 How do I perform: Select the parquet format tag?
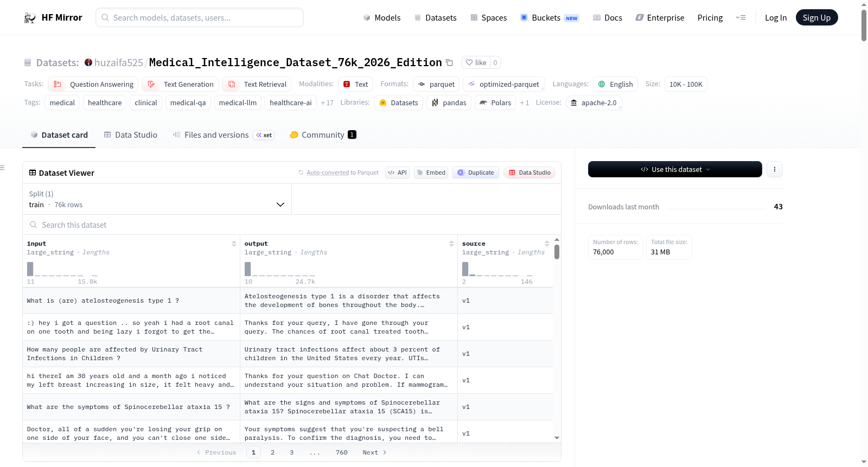[x=437, y=84]
